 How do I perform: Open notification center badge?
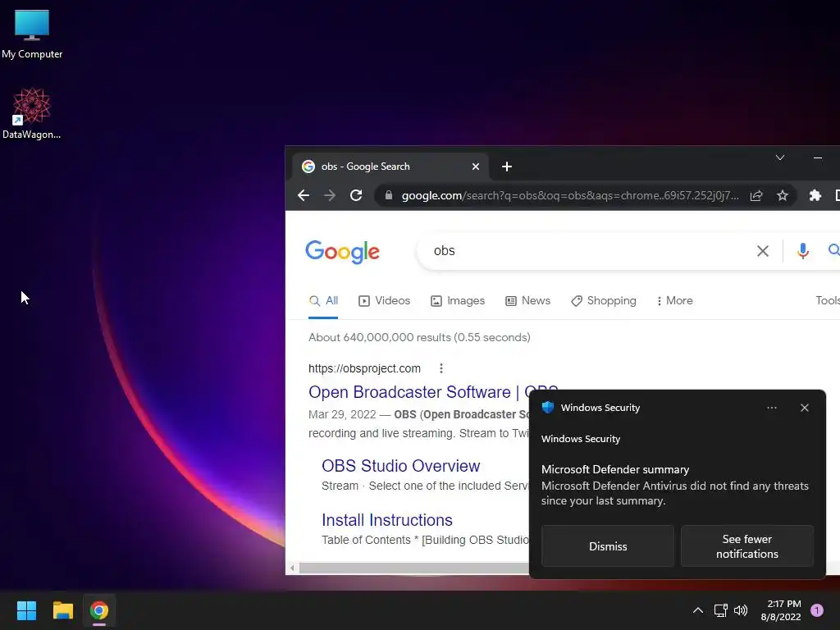pos(816,610)
